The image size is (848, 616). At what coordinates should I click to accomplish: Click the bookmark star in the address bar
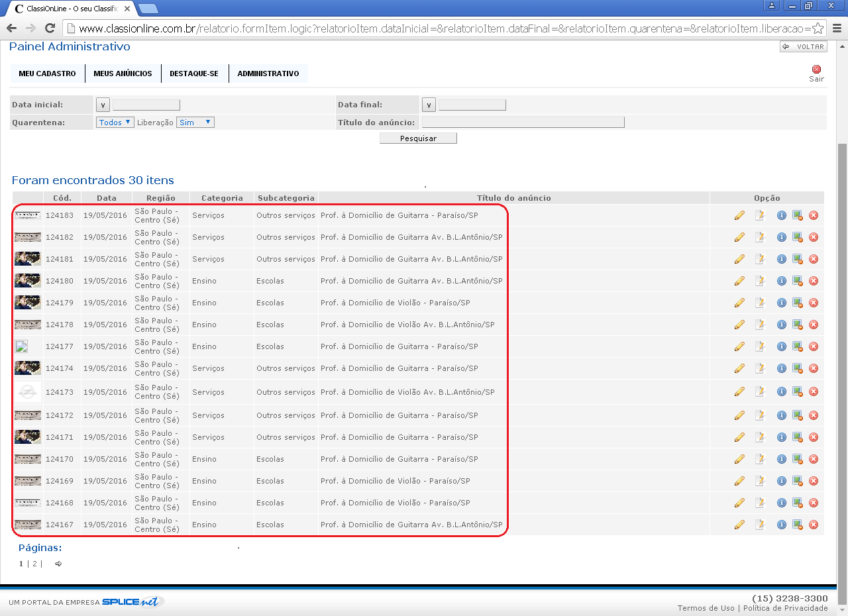pyautogui.click(x=818, y=28)
